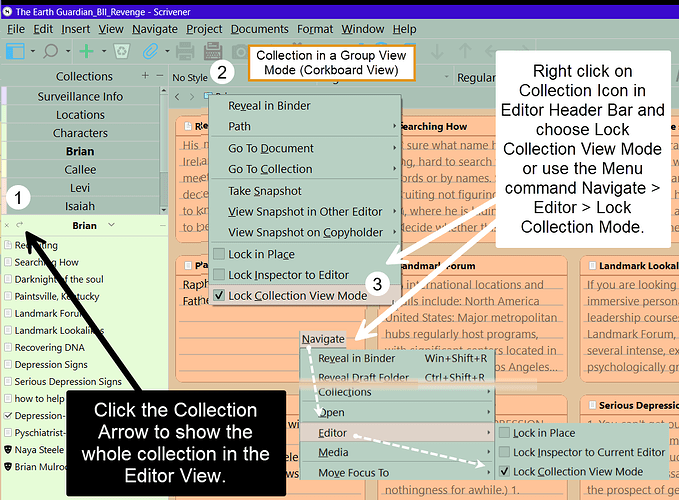The image size is (679, 500).
Task: Click the card icon on Serious Depression
Action: pos(592,405)
